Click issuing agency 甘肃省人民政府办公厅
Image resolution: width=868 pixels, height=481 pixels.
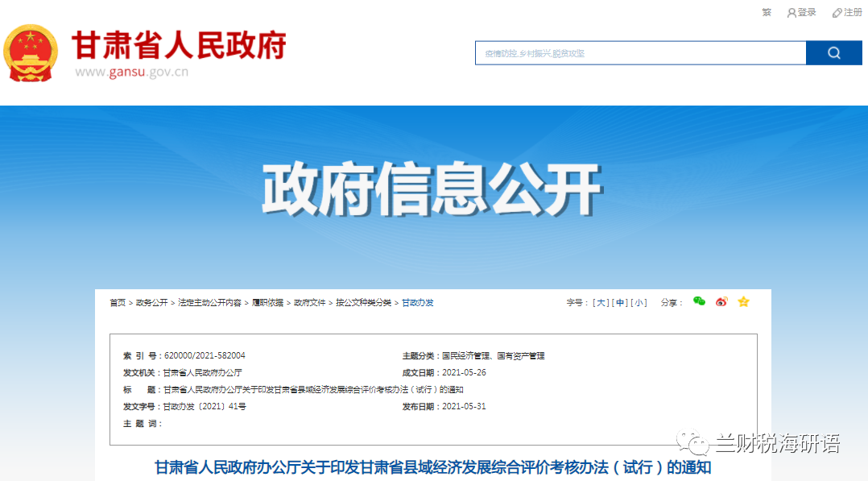[x=202, y=373]
